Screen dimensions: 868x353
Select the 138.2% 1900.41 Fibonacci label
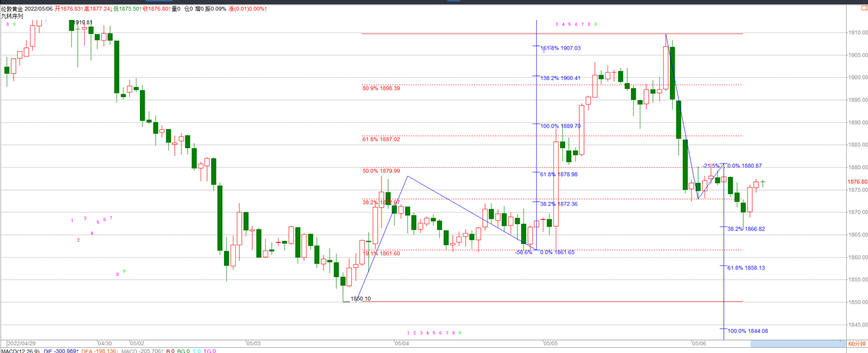(x=560, y=78)
